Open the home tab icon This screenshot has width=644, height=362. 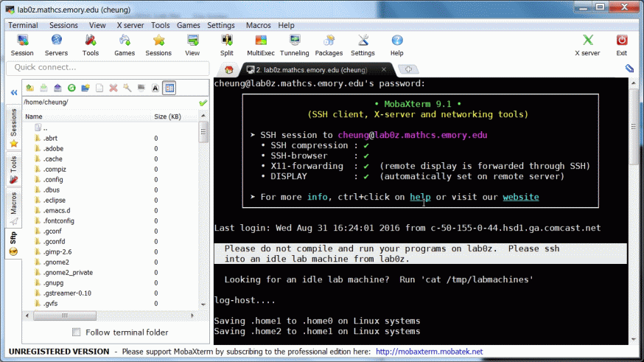228,70
